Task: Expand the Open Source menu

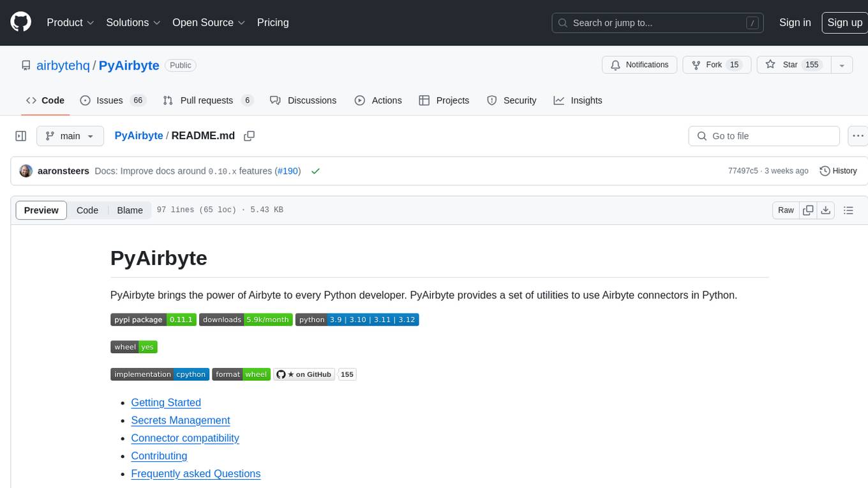Action: click(209, 22)
